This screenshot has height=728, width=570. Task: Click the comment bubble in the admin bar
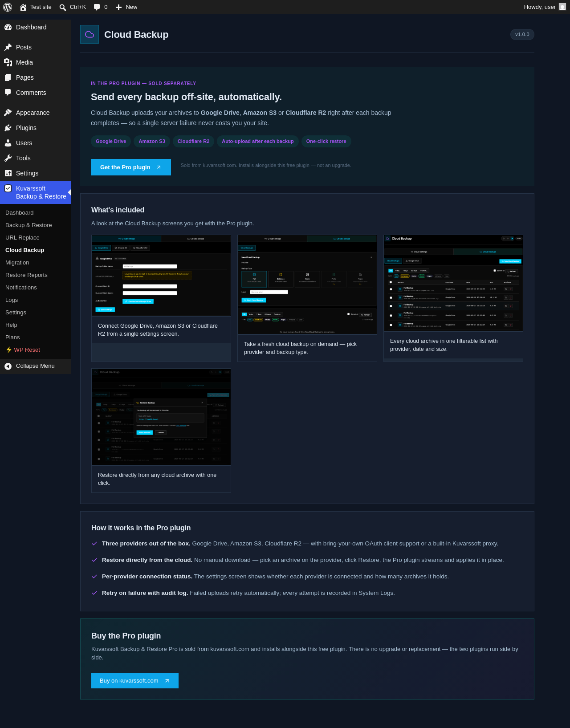97,7
